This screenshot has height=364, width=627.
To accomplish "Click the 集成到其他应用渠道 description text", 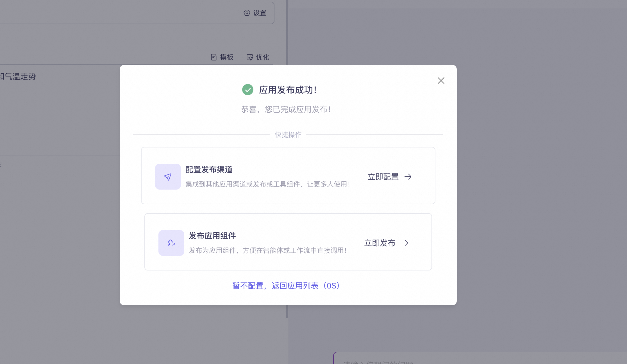I will pos(268,184).
